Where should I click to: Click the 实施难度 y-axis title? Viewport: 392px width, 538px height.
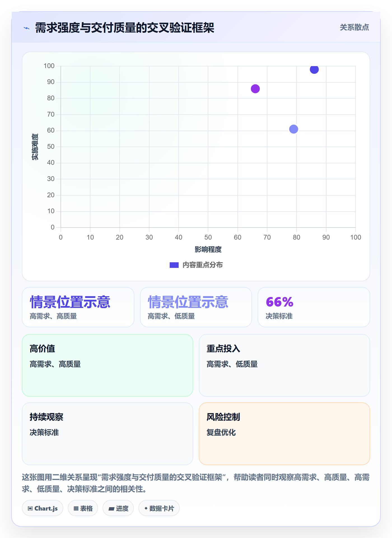[35, 147]
